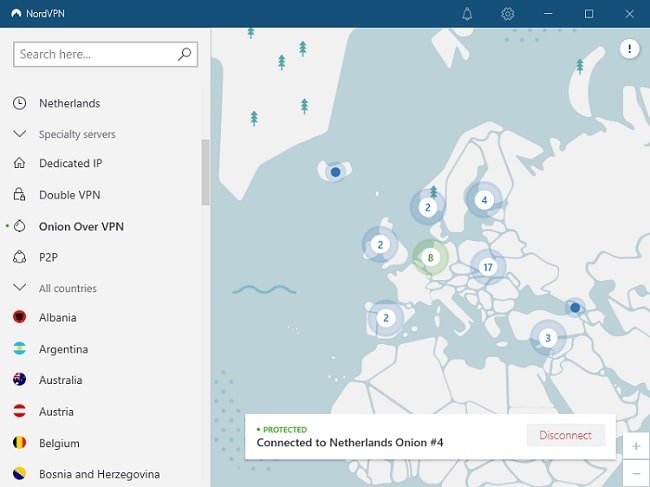Screen dimensions: 650x487
Task: Close the NordVPN window
Action: point(629,14)
